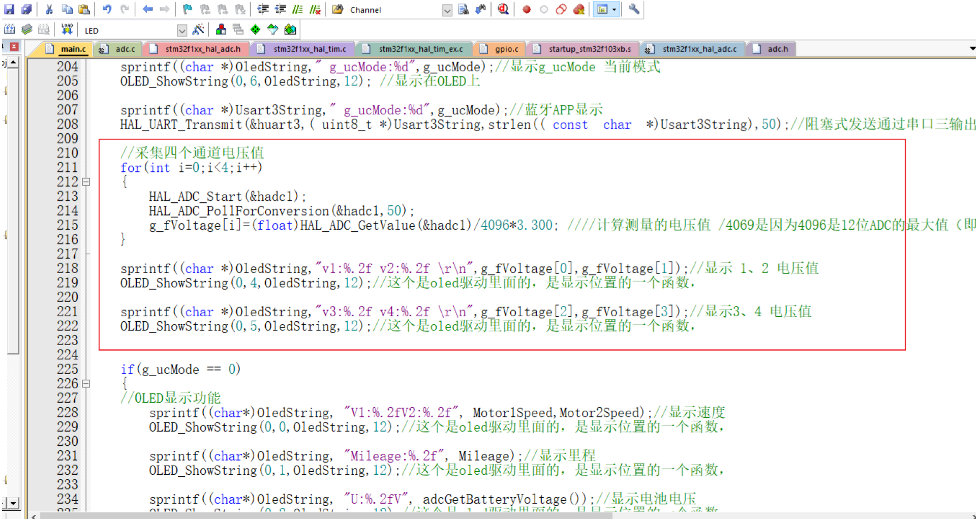Click the sprintf line containing "Mileage:%.2f"
The image size is (980, 519).
(373, 456)
